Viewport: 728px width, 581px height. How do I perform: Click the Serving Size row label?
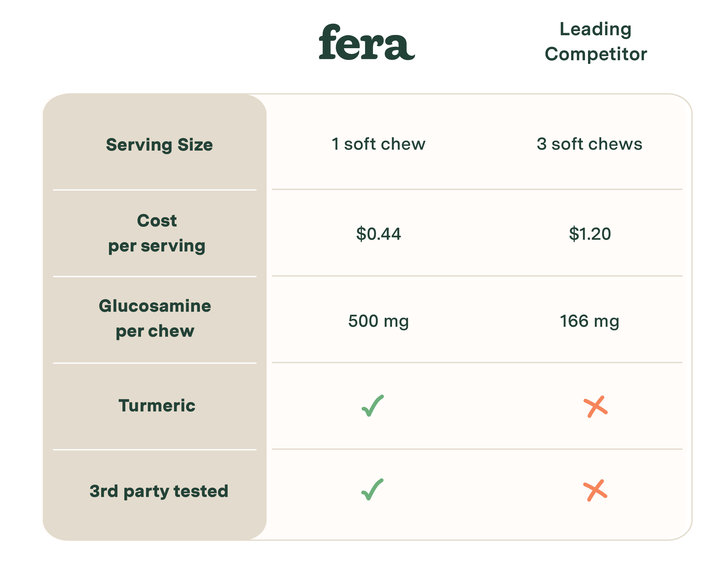click(x=159, y=145)
